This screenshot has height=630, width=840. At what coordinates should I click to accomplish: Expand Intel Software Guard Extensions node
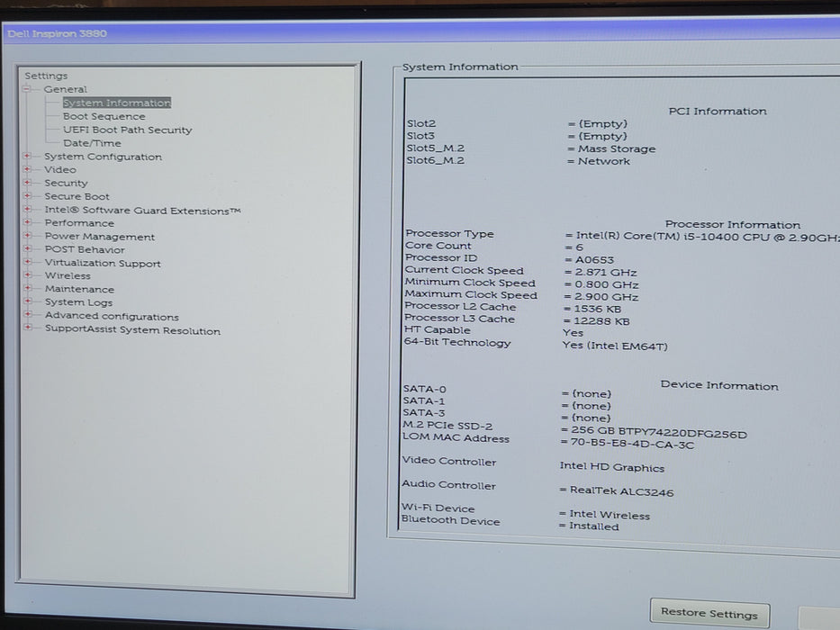click(x=27, y=210)
